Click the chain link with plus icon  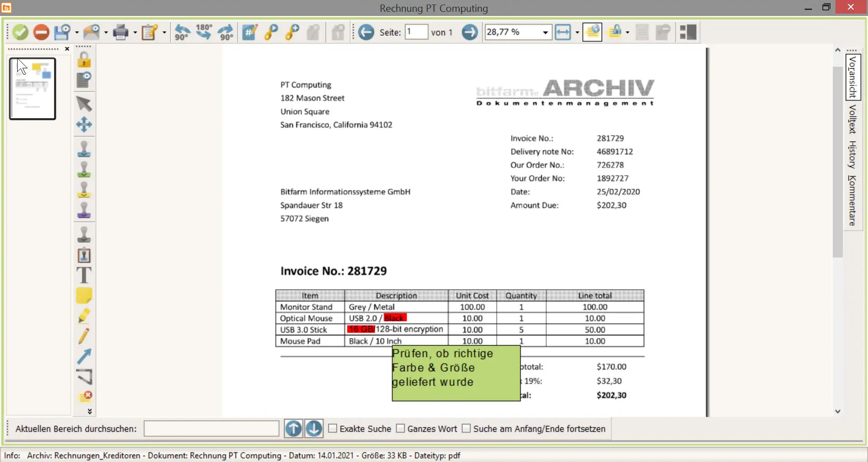point(292,32)
